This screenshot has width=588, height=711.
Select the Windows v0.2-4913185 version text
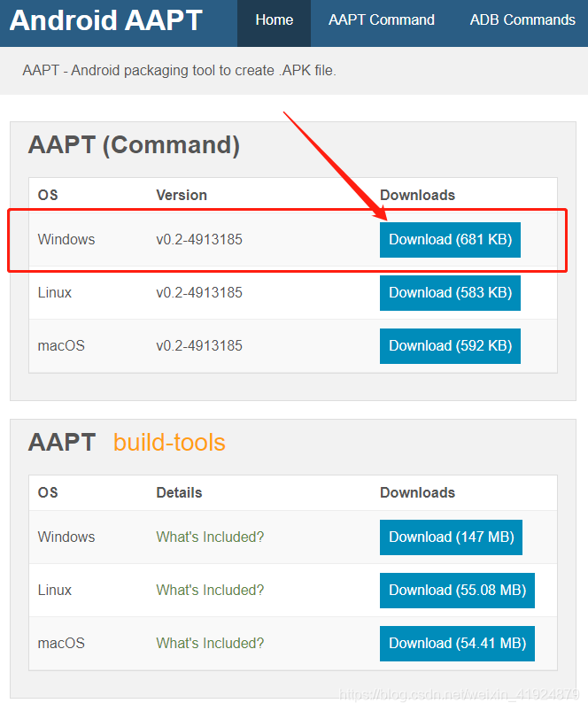[x=199, y=239]
